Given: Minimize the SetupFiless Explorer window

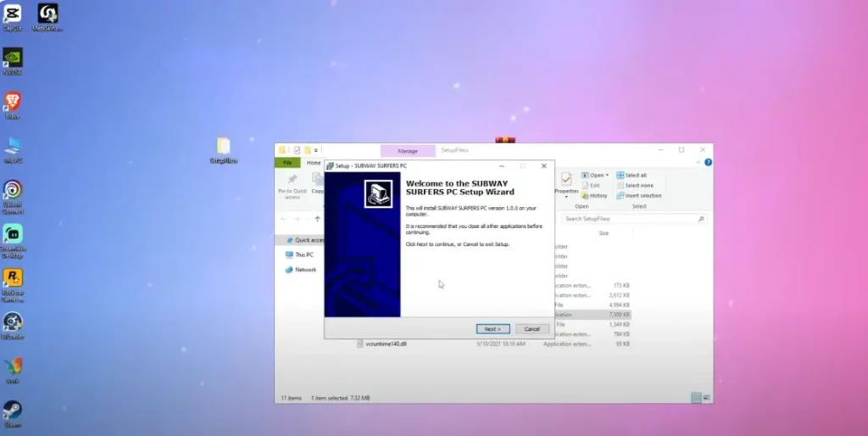Looking at the screenshot, I should click(x=661, y=149).
